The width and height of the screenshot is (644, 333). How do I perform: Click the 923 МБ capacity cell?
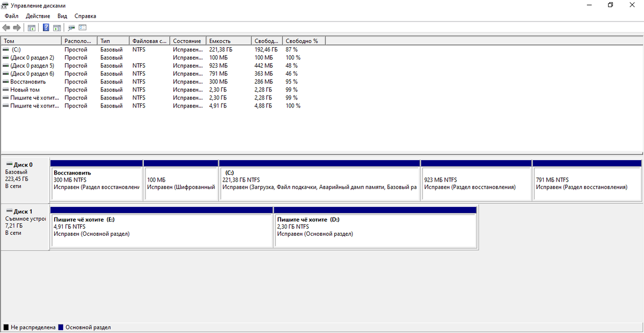click(x=218, y=66)
